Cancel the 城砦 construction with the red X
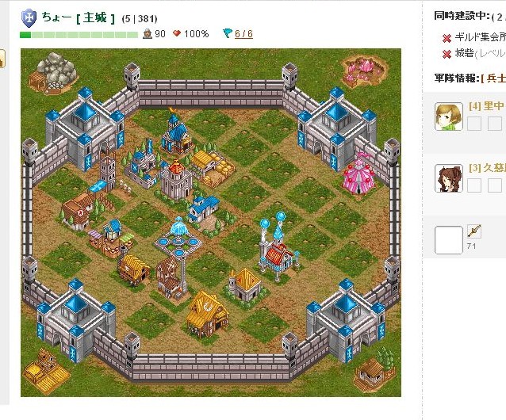 447,54
